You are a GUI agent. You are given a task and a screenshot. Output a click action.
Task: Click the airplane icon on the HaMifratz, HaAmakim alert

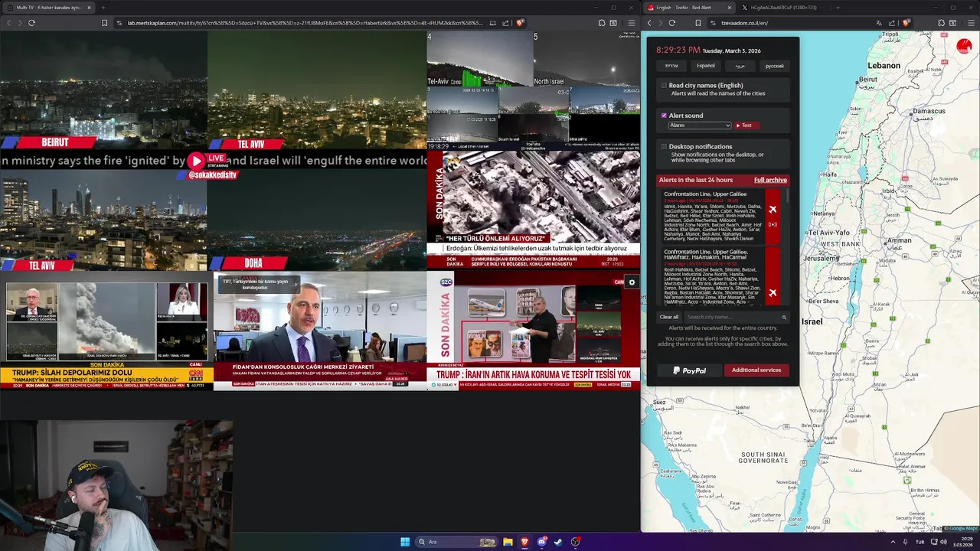[773, 292]
